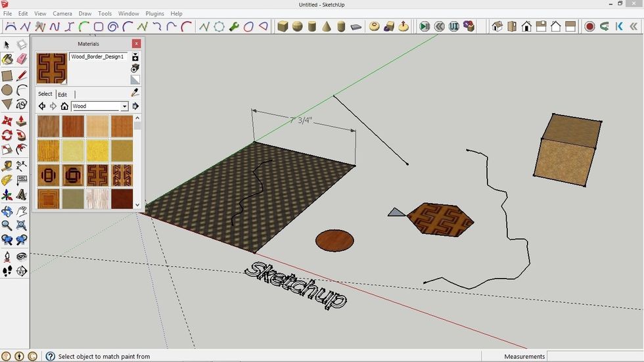644x362 pixels.
Task: Go back in the materials browser
Action: pyautogui.click(x=42, y=106)
